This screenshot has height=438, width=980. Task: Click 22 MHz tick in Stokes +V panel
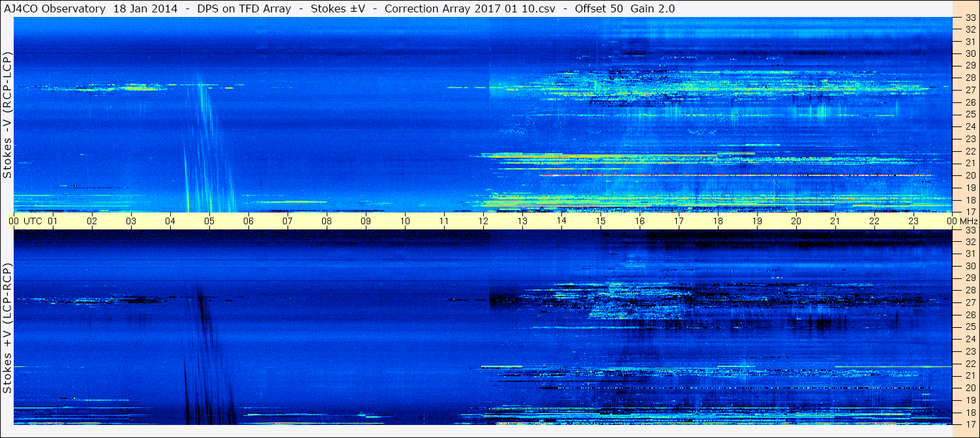tap(970, 363)
